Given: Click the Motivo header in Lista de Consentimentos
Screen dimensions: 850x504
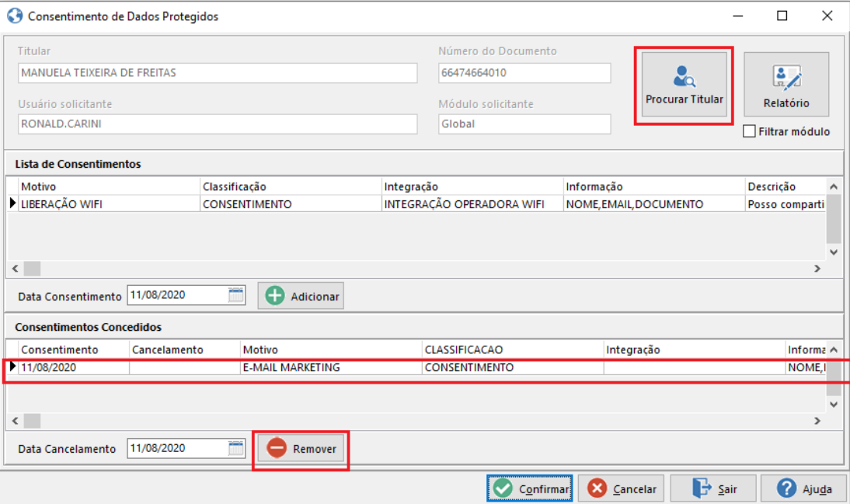Looking at the screenshot, I should [x=109, y=186].
